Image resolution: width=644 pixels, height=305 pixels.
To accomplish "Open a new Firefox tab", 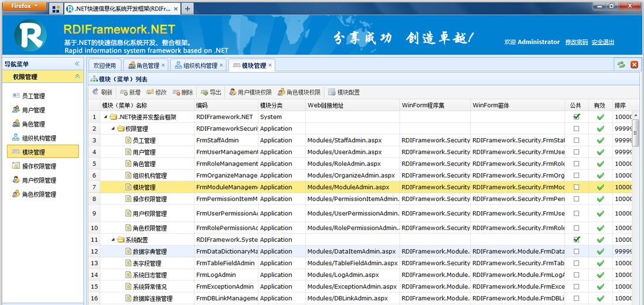I will [187, 9].
